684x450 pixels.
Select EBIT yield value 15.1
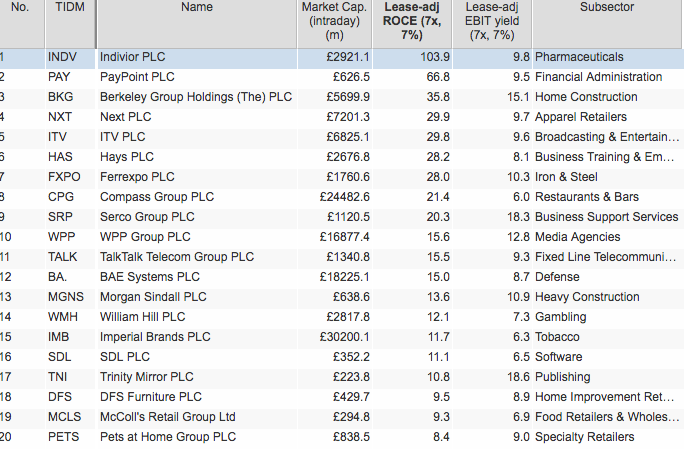click(x=518, y=97)
